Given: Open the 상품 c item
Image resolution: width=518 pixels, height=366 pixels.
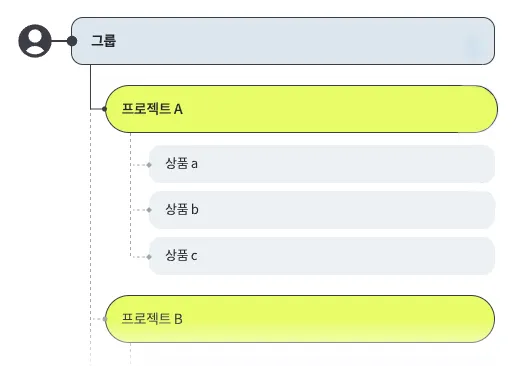Looking at the screenshot, I should (322, 256).
